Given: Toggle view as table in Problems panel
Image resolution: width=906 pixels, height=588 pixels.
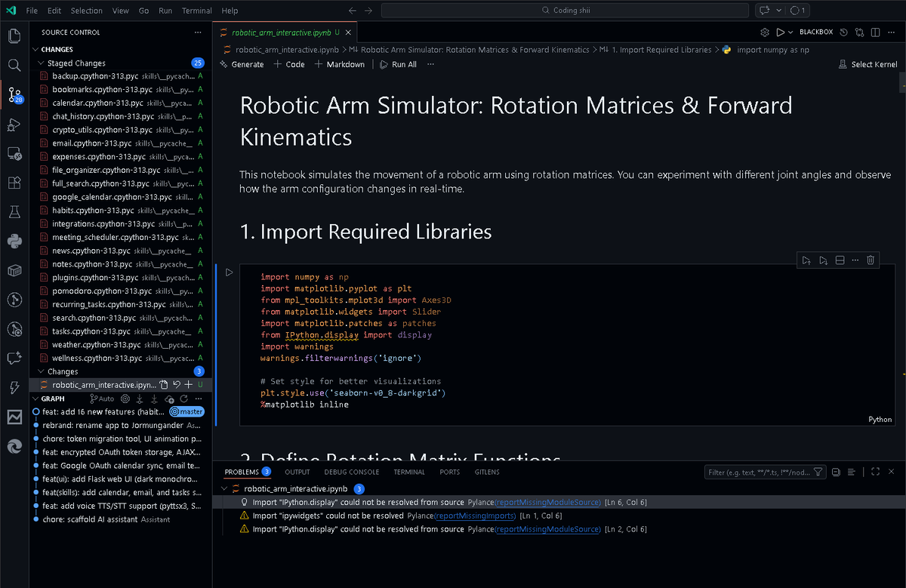Looking at the screenshot, I should 851,473.
